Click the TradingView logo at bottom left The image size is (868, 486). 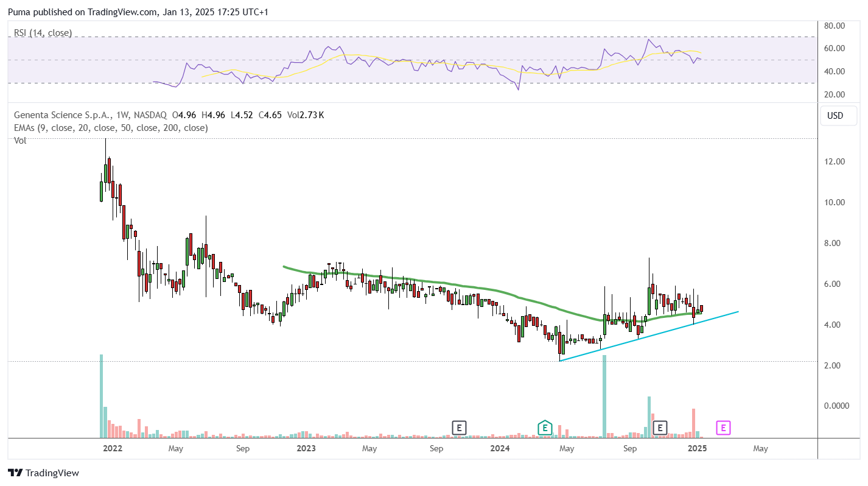[x=43, y=473]
